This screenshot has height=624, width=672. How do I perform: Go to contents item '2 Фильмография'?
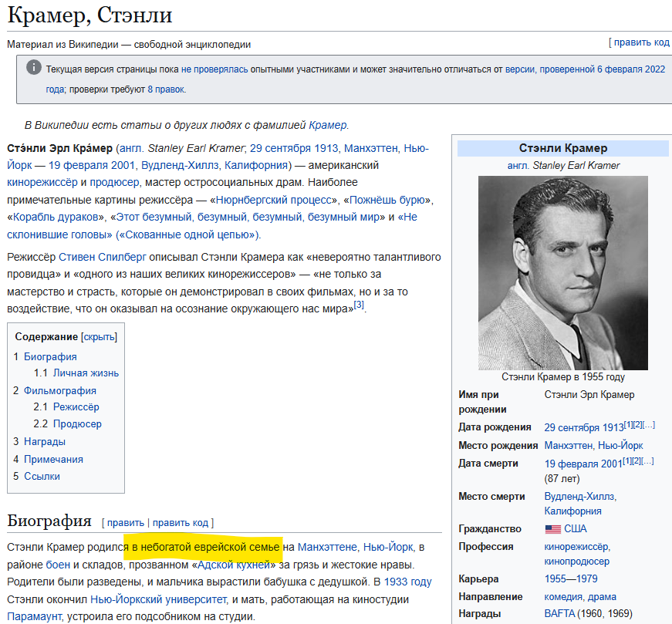[x=55, y=391]
